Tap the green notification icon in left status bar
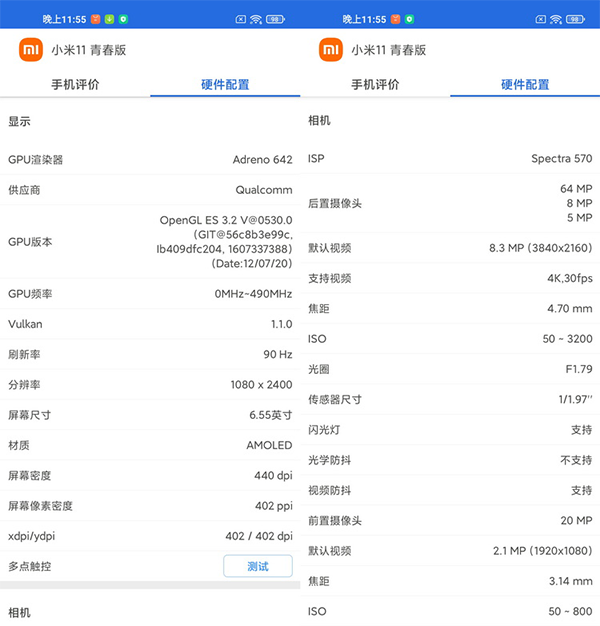Screen dimensions: 600x626 (x=108, y=19)
